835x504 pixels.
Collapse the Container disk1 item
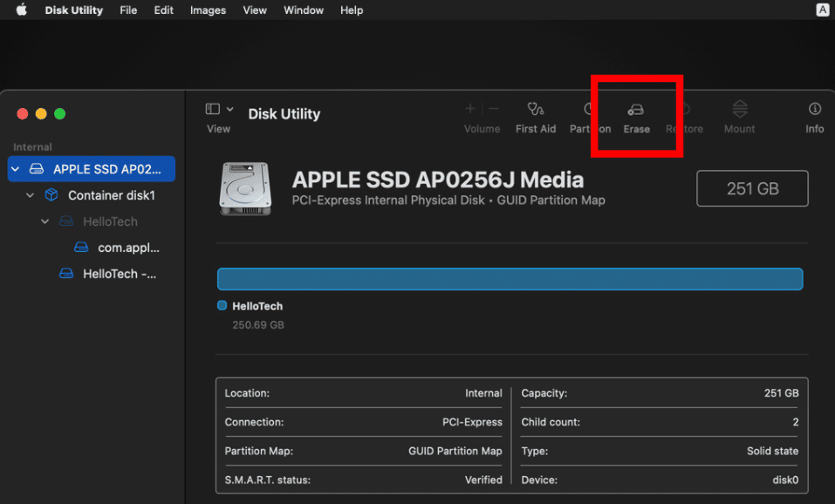coord(31,195)
